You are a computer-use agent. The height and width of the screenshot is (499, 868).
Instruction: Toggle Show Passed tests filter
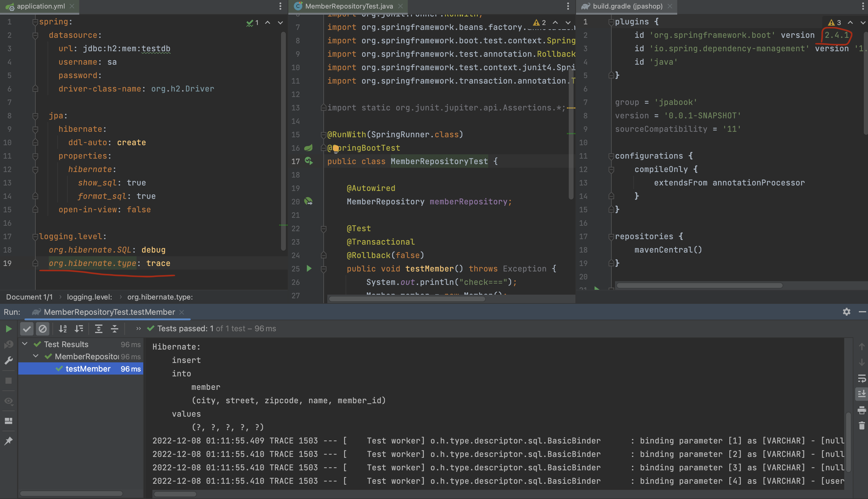pyautogui.click(x=27, y=329)
